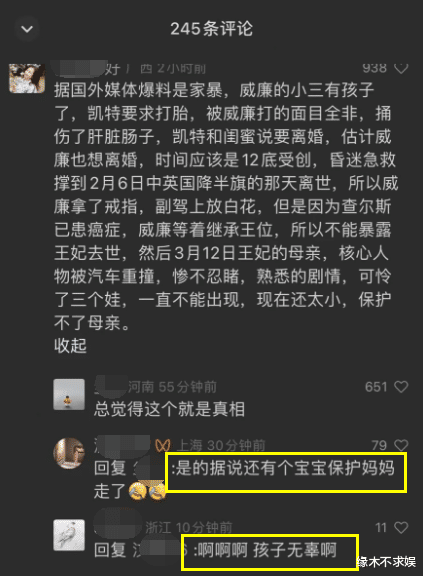
Task: Click the 938 like count number
Action: point(375,68)
